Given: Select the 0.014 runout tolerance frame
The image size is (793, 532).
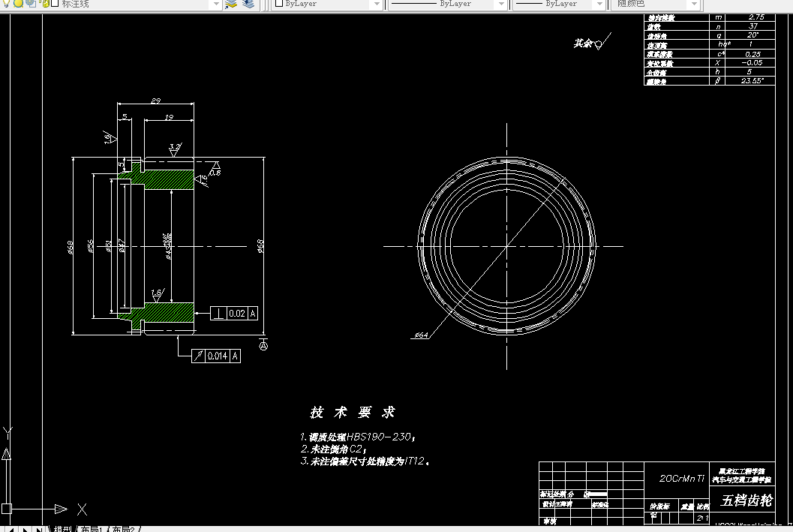Looking at the screenshot, I should (216, 356).
